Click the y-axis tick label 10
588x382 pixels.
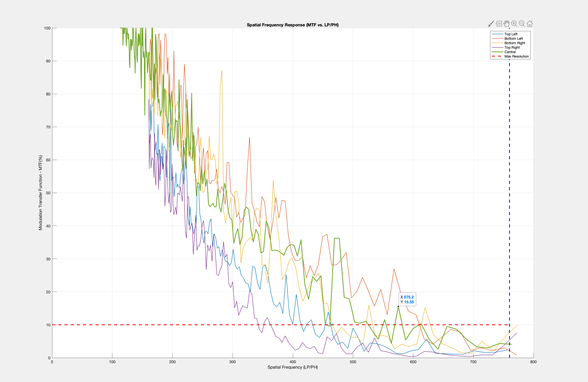point(48,325)
